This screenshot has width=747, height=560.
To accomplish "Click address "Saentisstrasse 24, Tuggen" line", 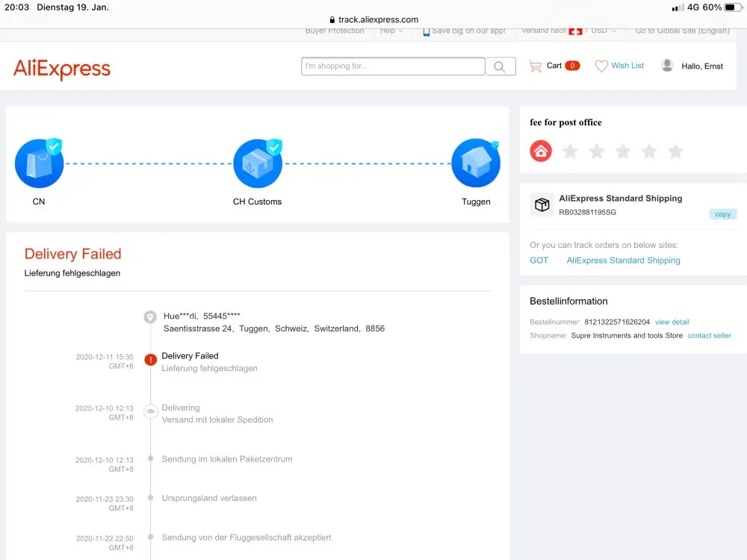I will [x=274, y=329].
